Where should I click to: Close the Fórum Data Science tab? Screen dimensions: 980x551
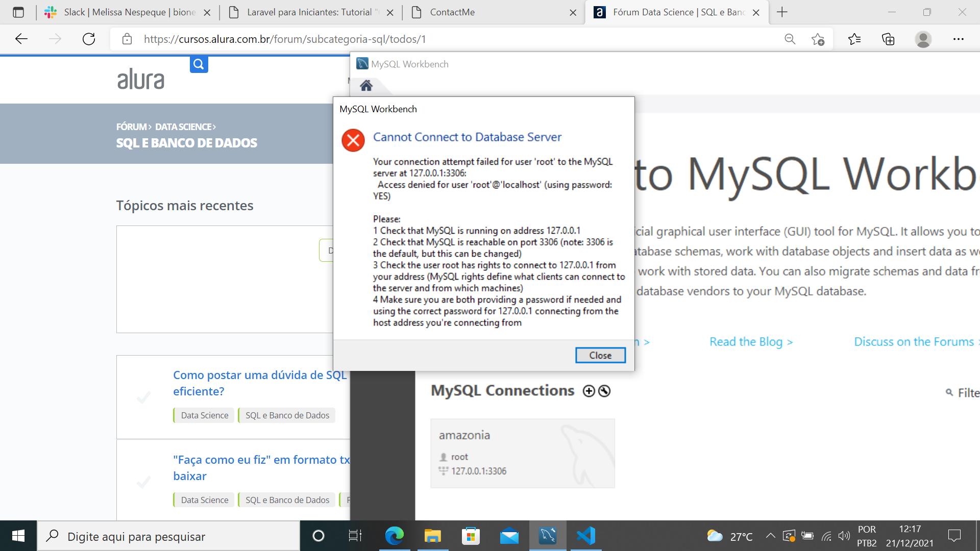click(x=756, y=13)
